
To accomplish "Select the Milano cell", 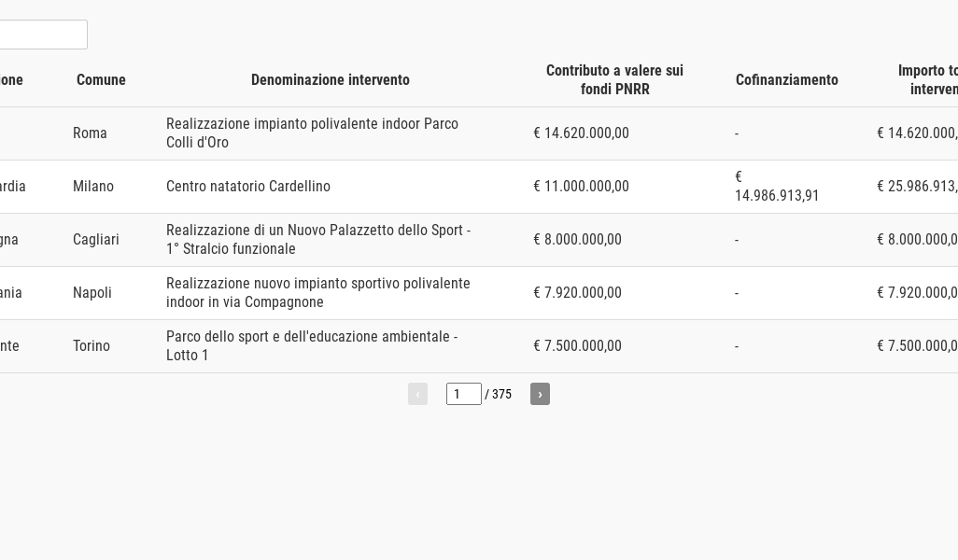I will (92, 187).
